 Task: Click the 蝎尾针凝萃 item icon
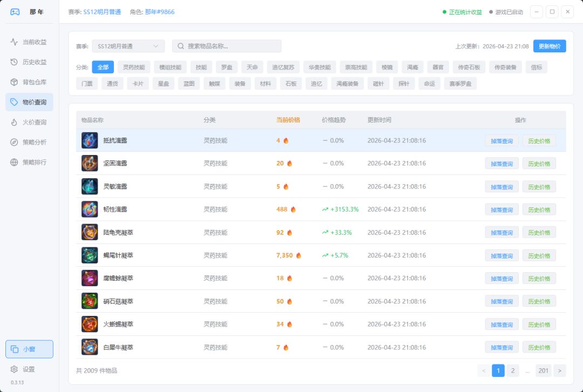point(90,255)
